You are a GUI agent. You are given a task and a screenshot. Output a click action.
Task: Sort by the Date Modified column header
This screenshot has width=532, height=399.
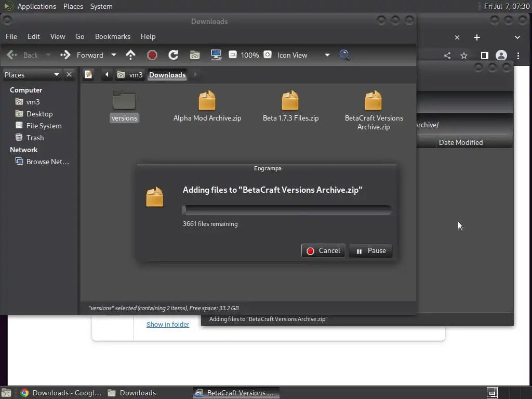pos(460,142)
